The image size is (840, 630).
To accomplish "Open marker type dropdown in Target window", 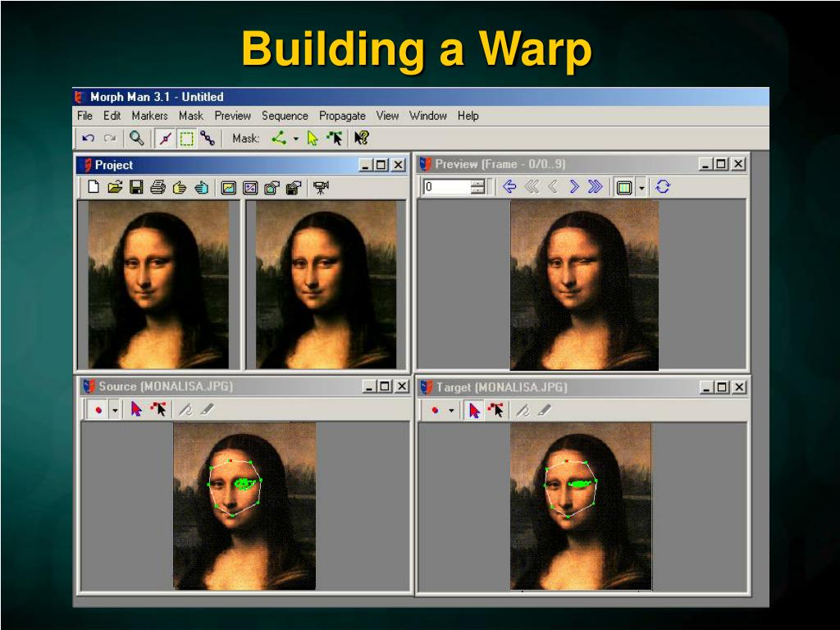I will point(451,412).
